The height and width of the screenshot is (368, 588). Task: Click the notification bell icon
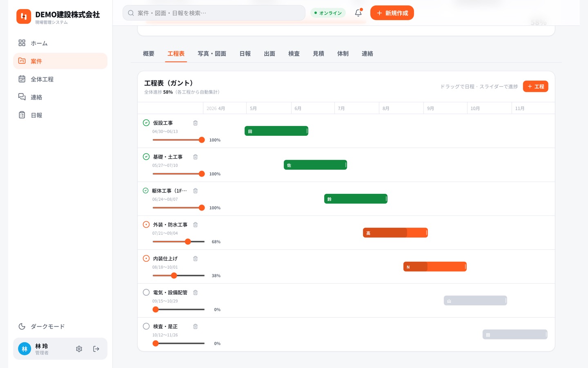tap(358, 13)
